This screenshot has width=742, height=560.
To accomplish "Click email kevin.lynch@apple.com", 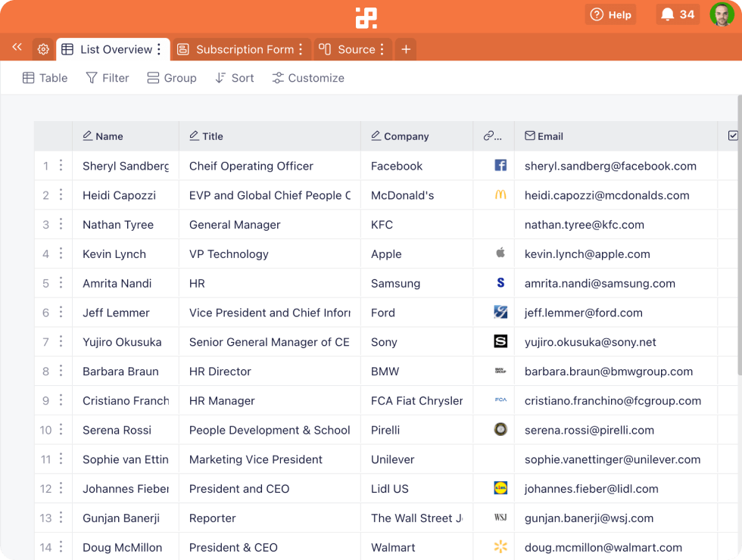I will coord(588,254).
